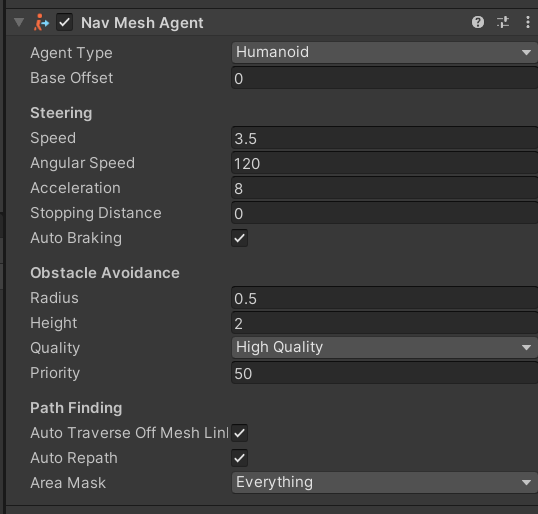Click the Height field showing 2
Image resolution: width=538 pixels, height=514 pixels.
pos(385,323)
